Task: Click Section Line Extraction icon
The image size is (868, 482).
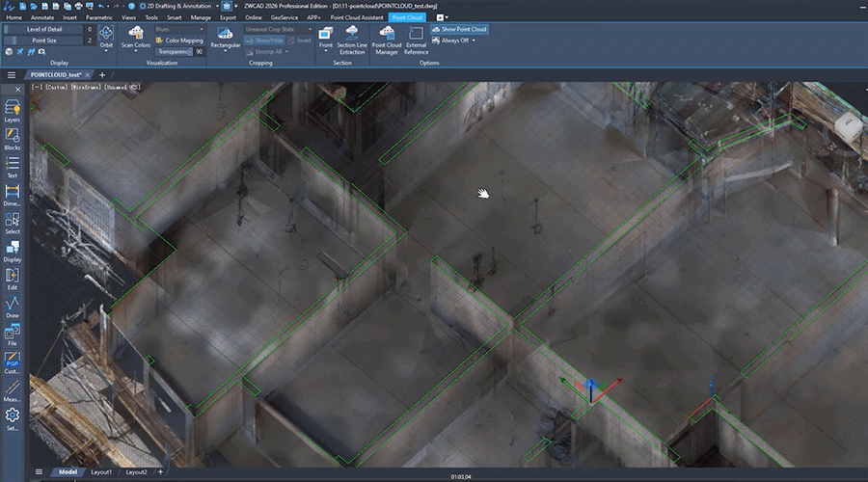Action: [x=351, y=33]
